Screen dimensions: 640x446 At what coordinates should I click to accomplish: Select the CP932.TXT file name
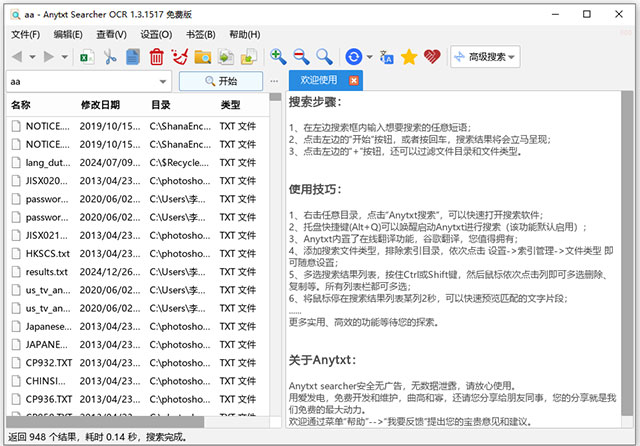(49, 363)
